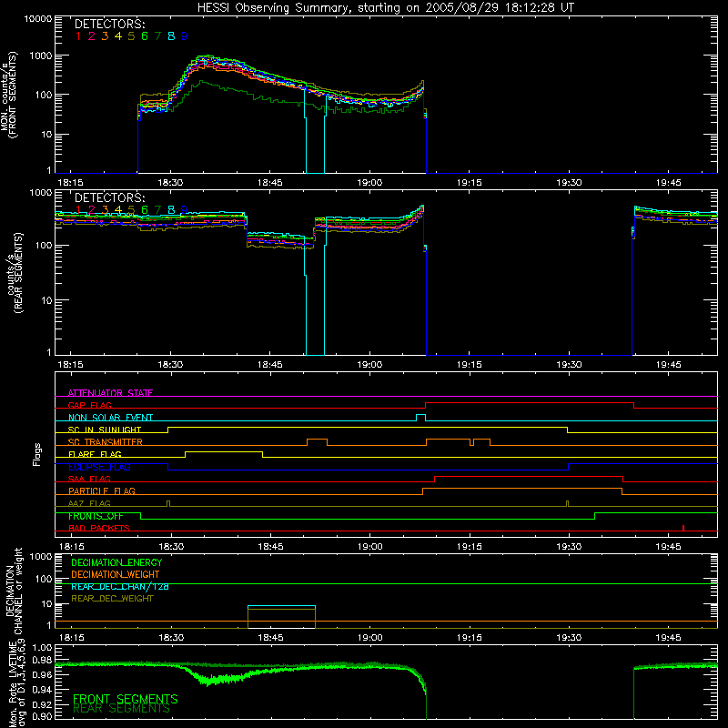Click the ATTENUATOR_STATE flag label

coord(110,393)
